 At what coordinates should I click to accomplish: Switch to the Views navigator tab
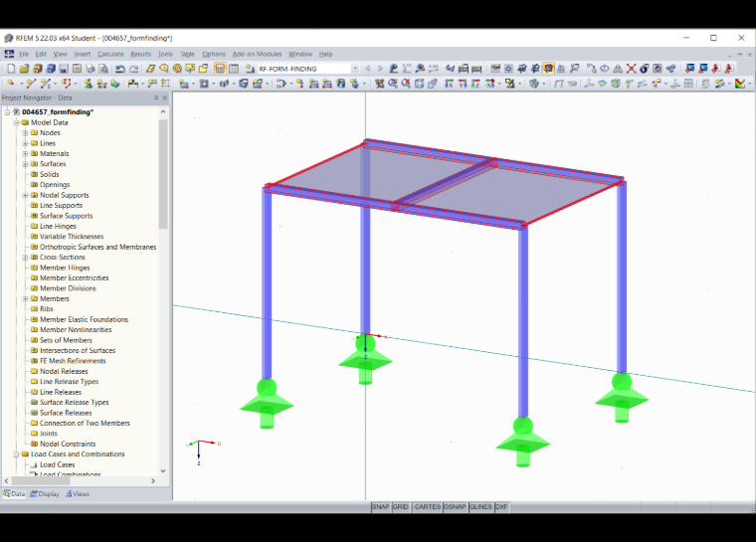point(78,494)
